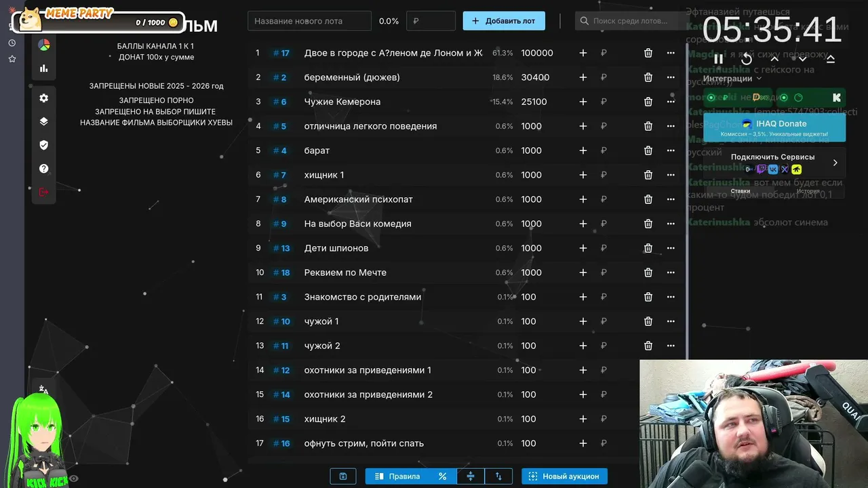Open the IHAQ Donate banner
This screenshot has height=488, width=868.
point(774,127)
